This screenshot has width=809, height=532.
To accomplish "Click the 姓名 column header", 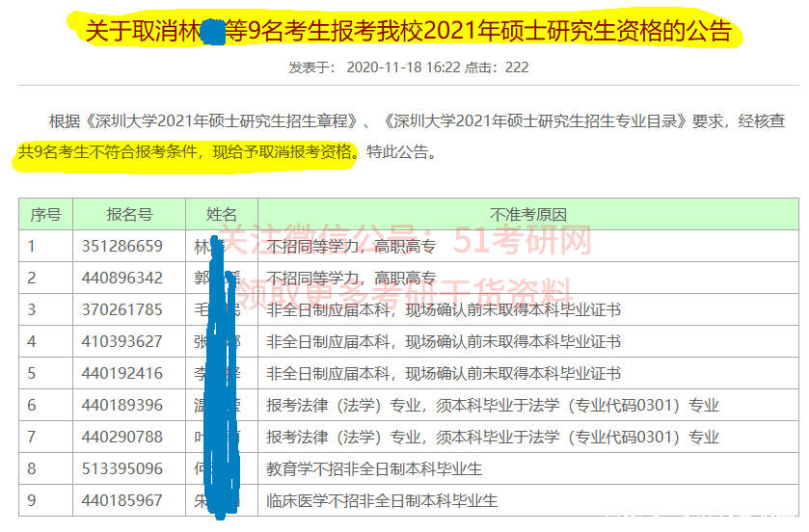I will pos(222,215).
